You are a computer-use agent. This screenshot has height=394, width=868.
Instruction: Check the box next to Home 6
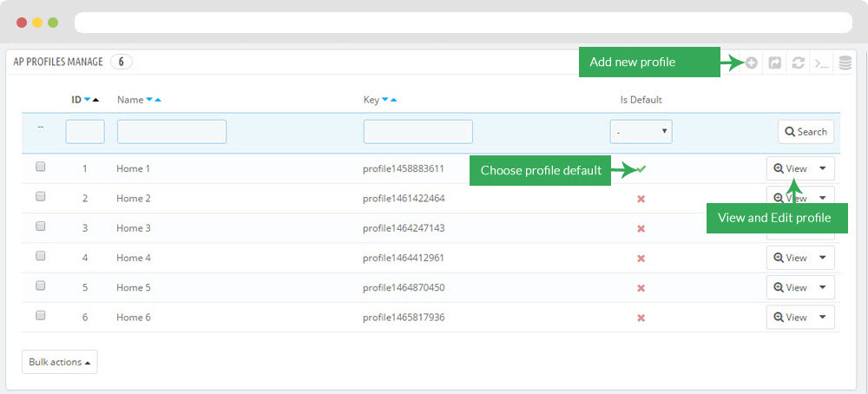[41, 315]
